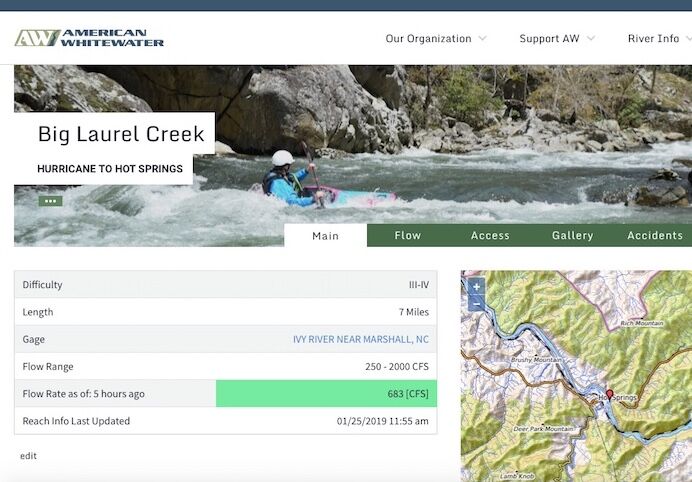Click the 01/25/2019 11:55 am timestamp
This screenshot has width=692, height=482.
(383, 421)
